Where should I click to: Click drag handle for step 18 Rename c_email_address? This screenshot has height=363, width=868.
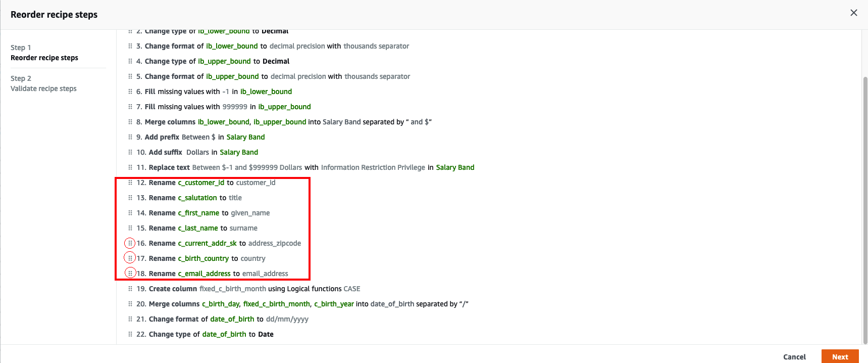pyautogui.click(x=130, y=274)
